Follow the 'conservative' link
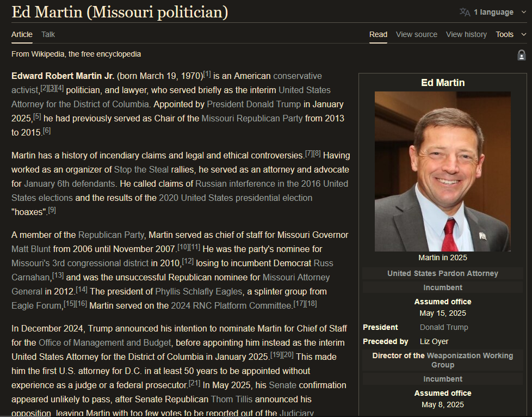 pyautogui.click(x=298, y=76)
